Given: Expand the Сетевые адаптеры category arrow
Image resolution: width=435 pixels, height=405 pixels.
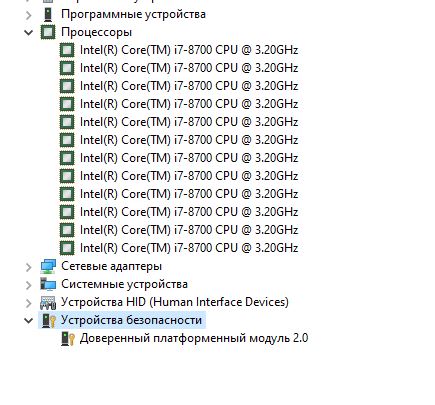Looking at the screenshot, I should click(x=29, y=267).
